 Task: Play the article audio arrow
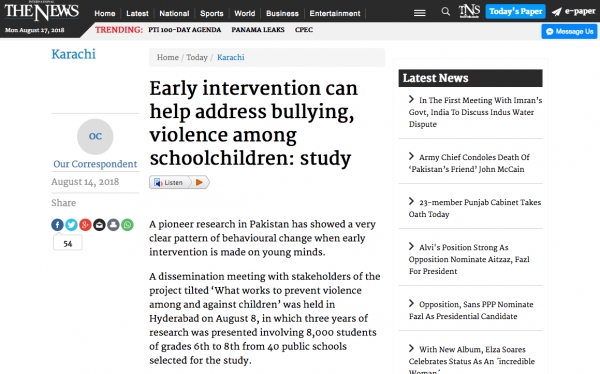coord(199,183)
